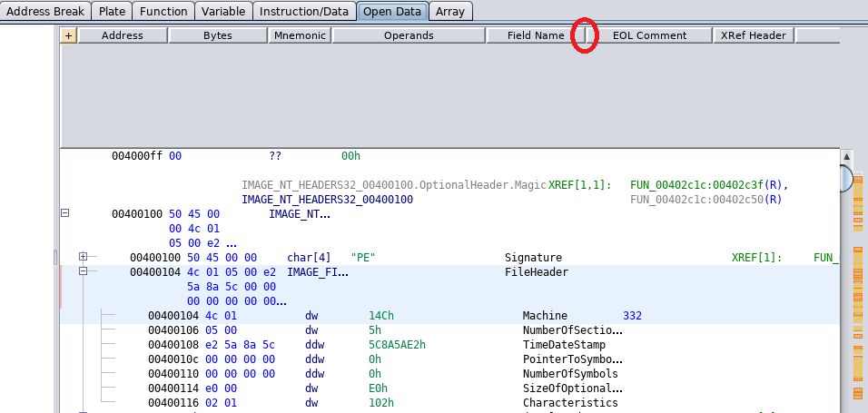The width and height of the screenshot is (868, 413).
Task: Click the NumberOfSectio... field name
Action: pos(572,330)
